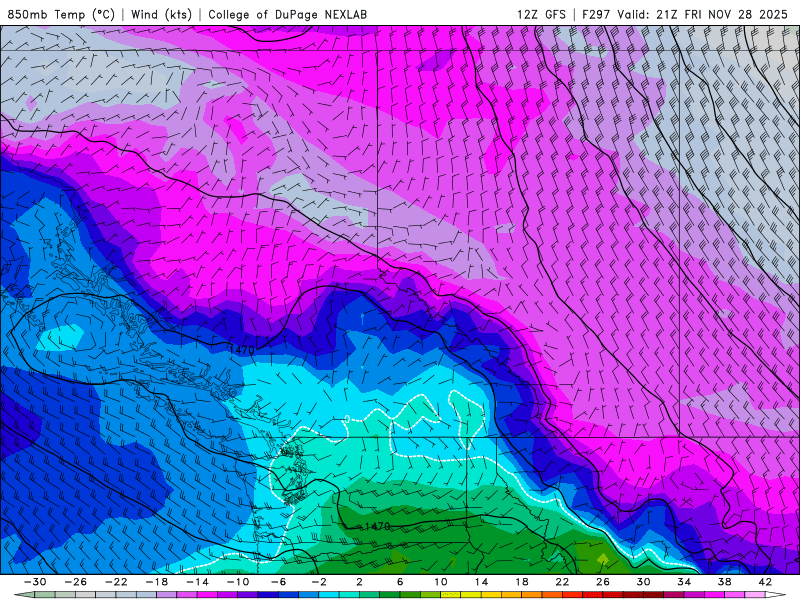Click the "-10" color scale value
Viewport: 800px width, 600px height.
click(238, 582)
